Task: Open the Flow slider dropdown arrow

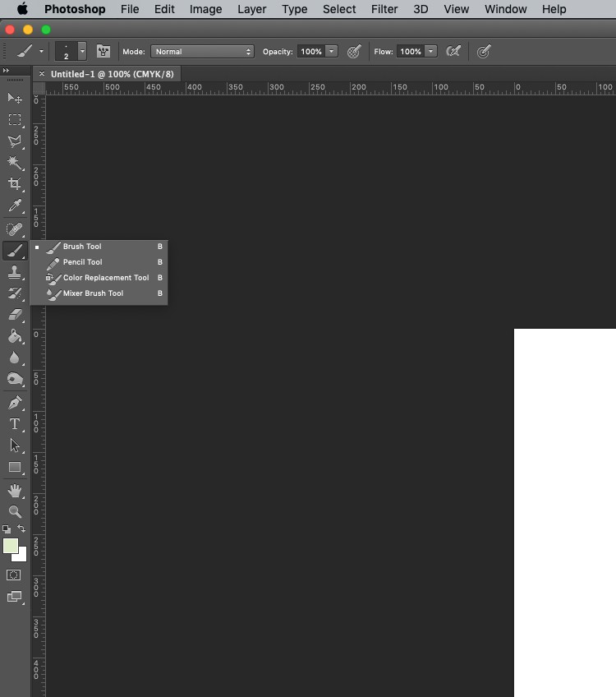Action: pyautogui.click(x=431, y=52)
